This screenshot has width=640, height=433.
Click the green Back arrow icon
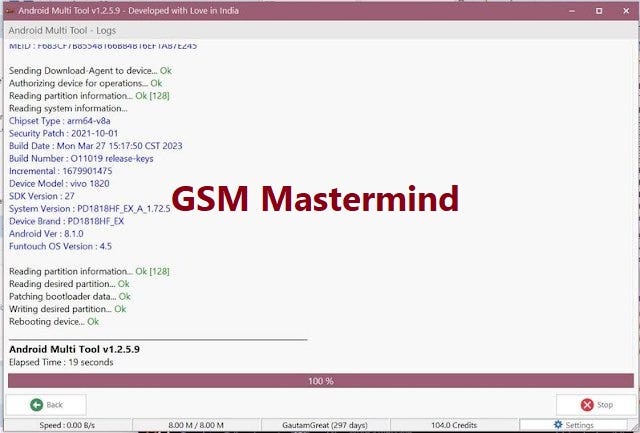coord(36,404)
